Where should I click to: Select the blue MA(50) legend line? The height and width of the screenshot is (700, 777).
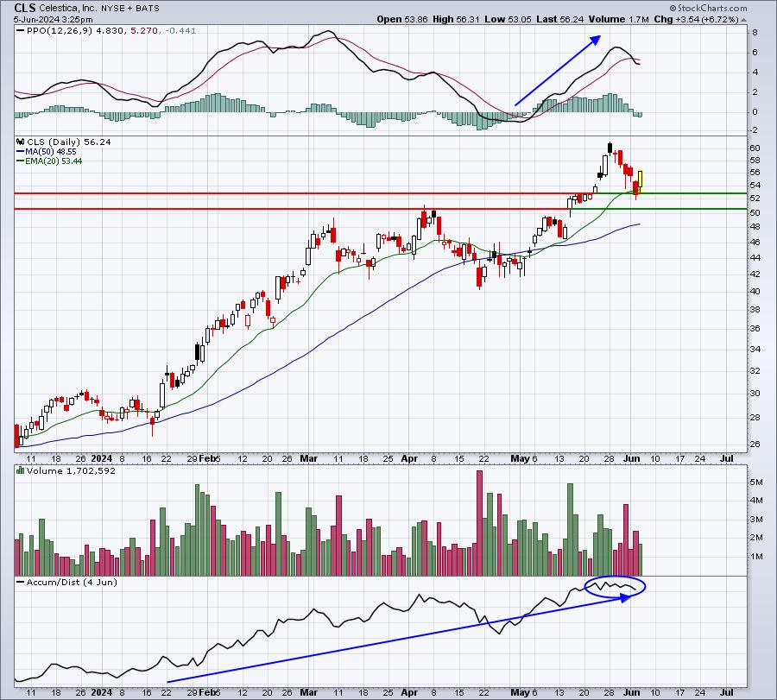(x=20, y=152)
